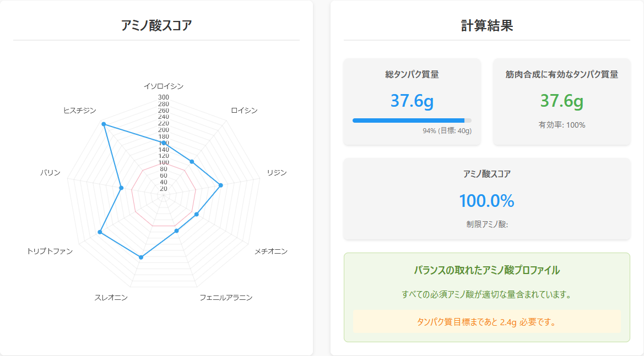Click the バリン data point on radar chart

pyautogui.click(x=121, y=188)
